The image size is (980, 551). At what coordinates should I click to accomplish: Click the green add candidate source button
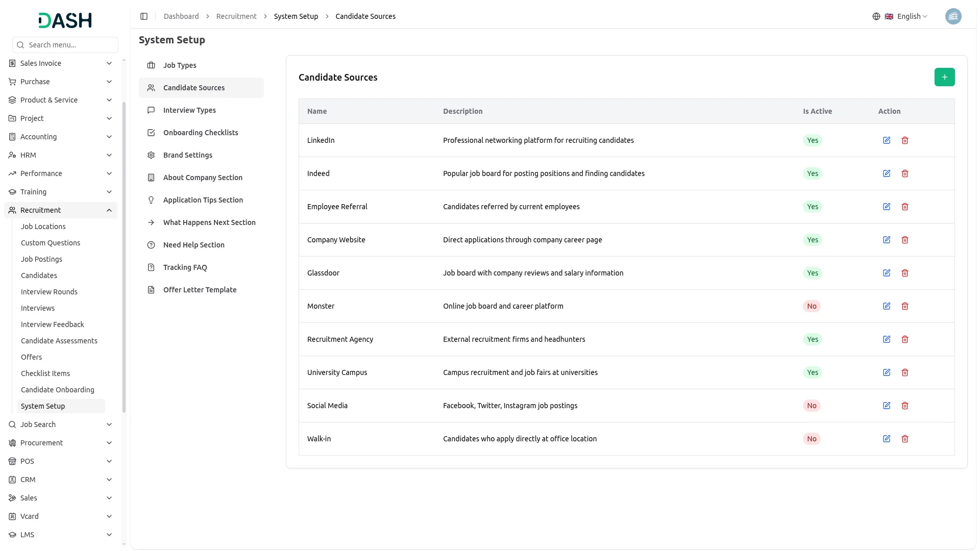coord(944,77)
